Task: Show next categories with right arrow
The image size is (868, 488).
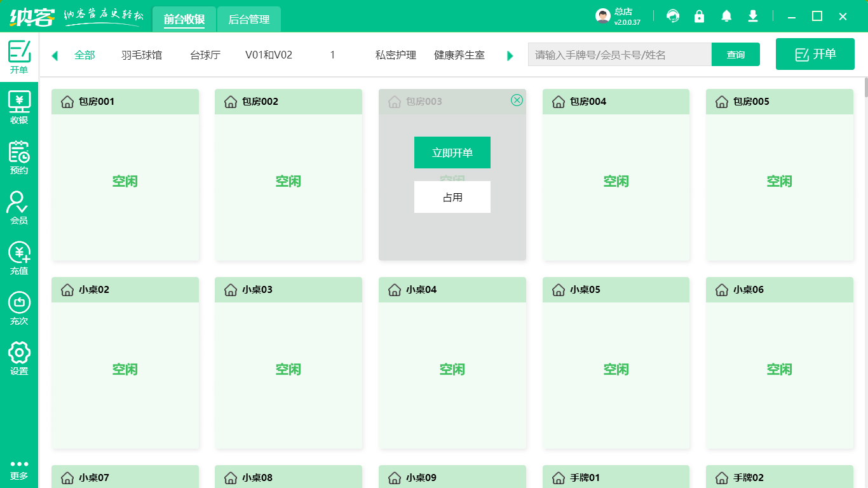Action: click(x=510, y=55)
